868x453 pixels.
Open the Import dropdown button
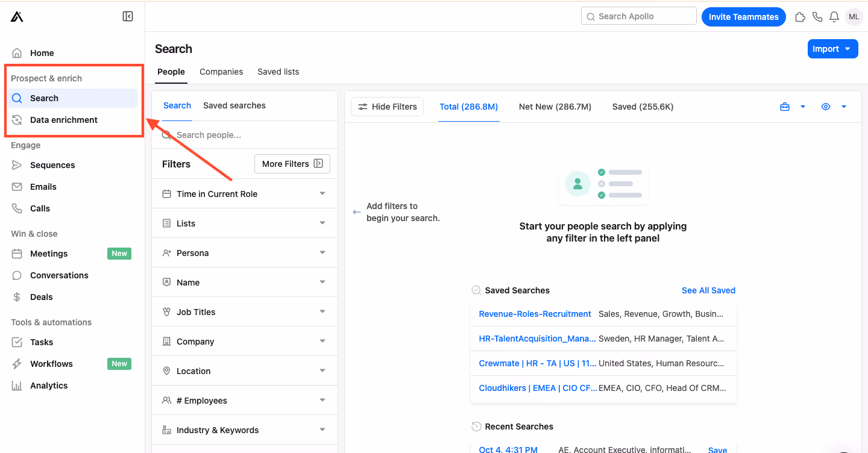click(x=832, y=49)
